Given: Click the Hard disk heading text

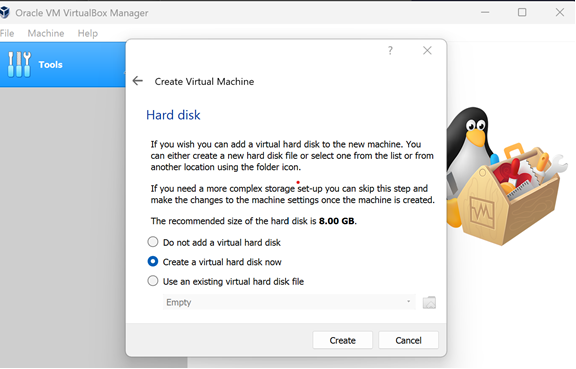Looking at the screenshot, I should coord(173,115).
